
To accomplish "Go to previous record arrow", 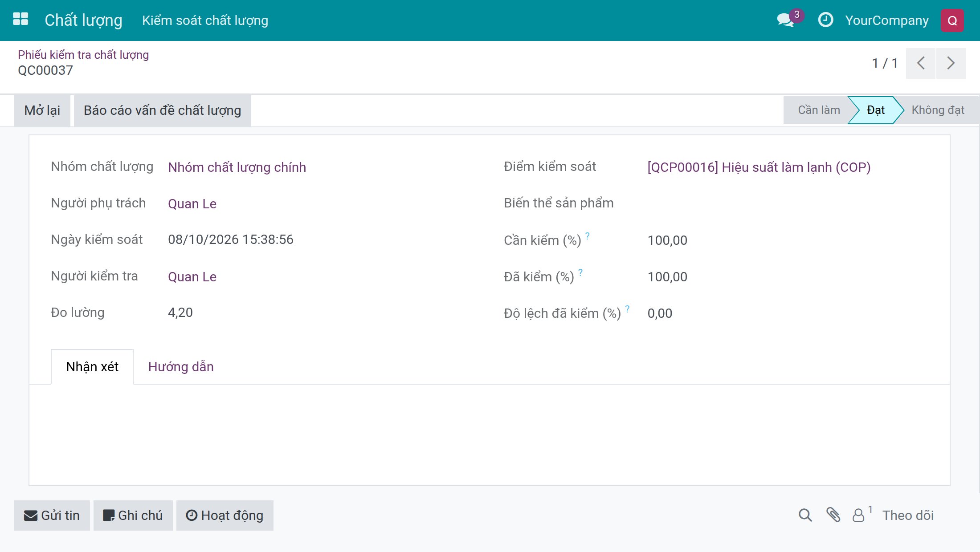I will (x=920, y=63).
